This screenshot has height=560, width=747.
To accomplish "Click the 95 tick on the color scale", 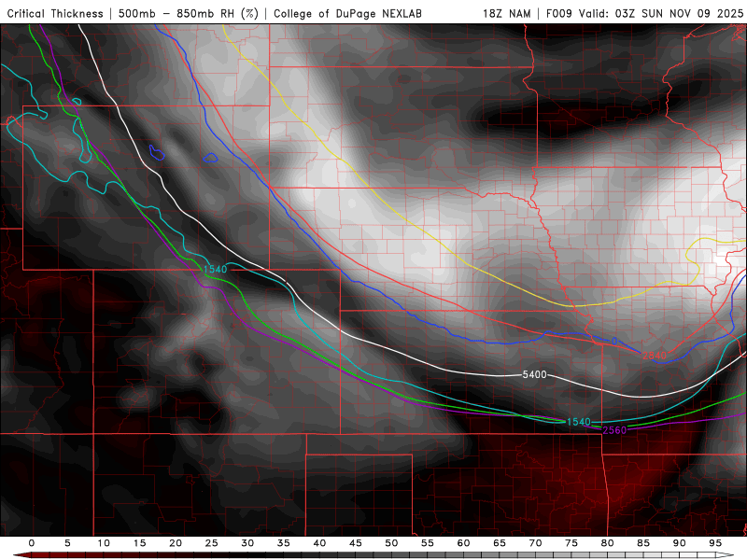I will (x=715, y=543).
